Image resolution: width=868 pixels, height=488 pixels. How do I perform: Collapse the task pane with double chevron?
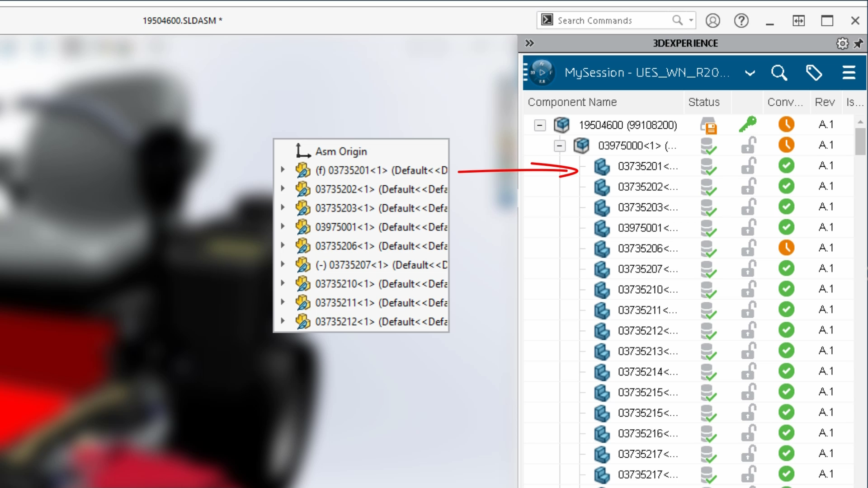click(x=529, y=43)
